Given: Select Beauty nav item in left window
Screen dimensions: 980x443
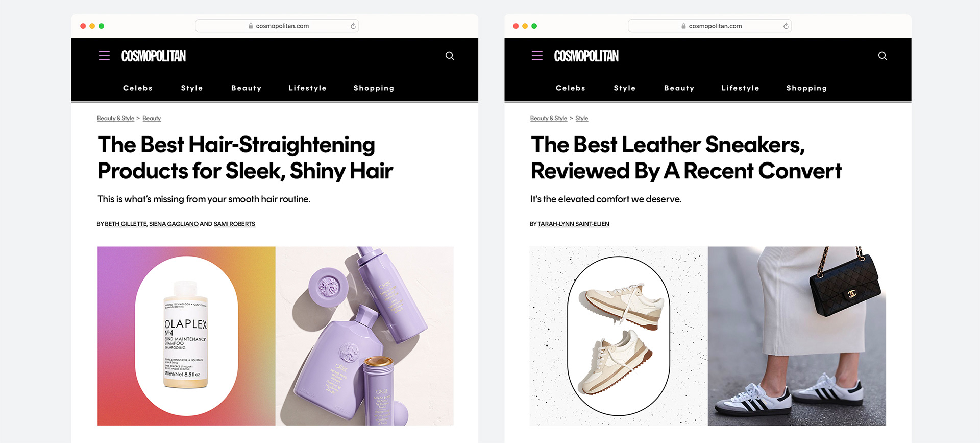Looking at the screenshot, I should tap(247, 88).
